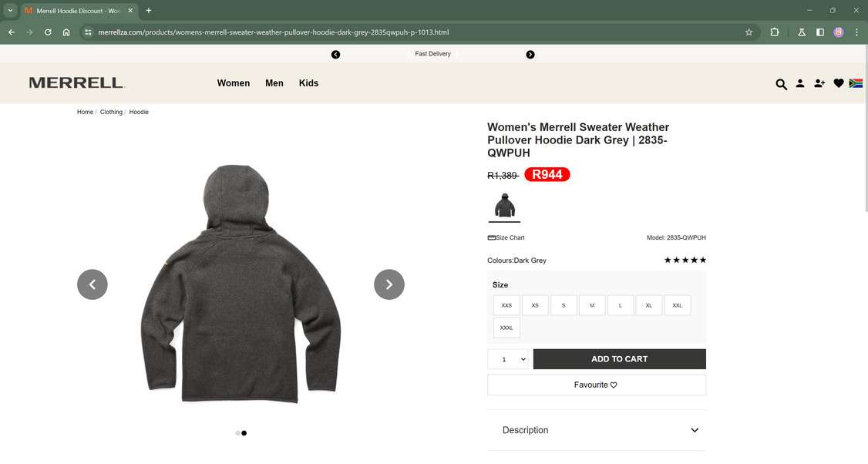This screenshot has height=464, width=868.
Task: Select size XXXL
Action: point(506,327)
